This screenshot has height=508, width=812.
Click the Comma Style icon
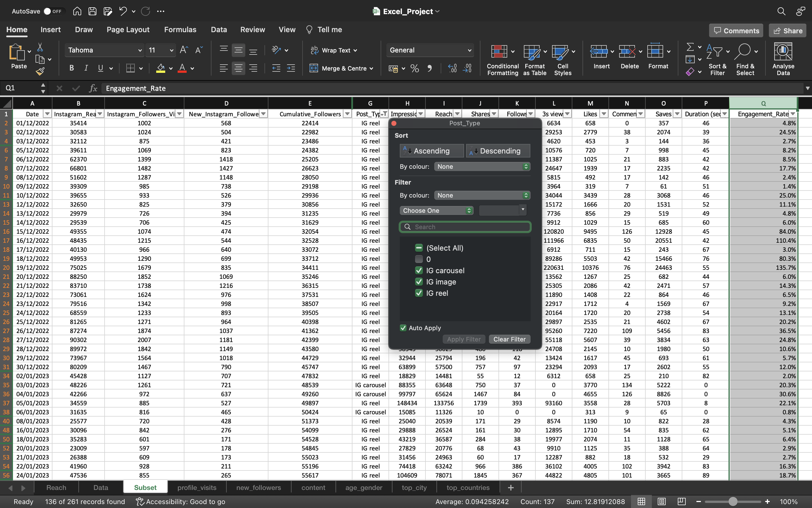point(429,69)
